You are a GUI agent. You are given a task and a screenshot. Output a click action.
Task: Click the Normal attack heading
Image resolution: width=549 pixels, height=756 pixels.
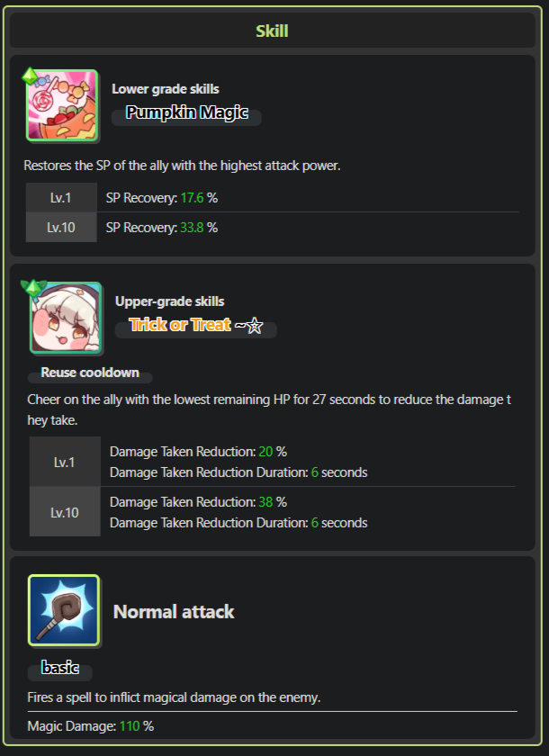coord(174,612)
